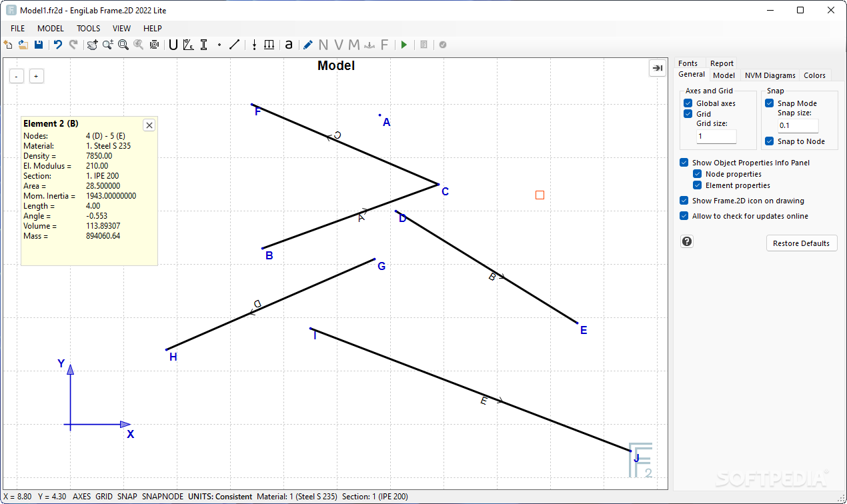Uncheck Show Object Properties Info Panel
This screenshot has width=847, height=504.
pos(684,163)
